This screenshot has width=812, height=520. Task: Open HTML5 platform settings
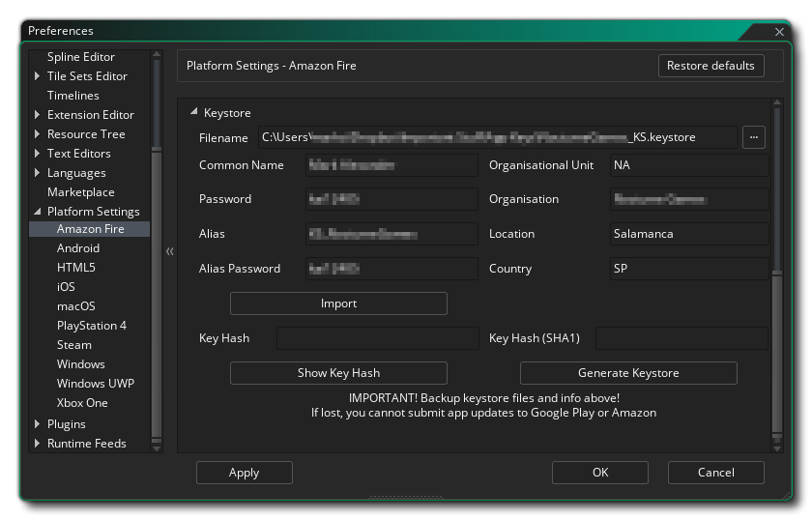point(75,268)
